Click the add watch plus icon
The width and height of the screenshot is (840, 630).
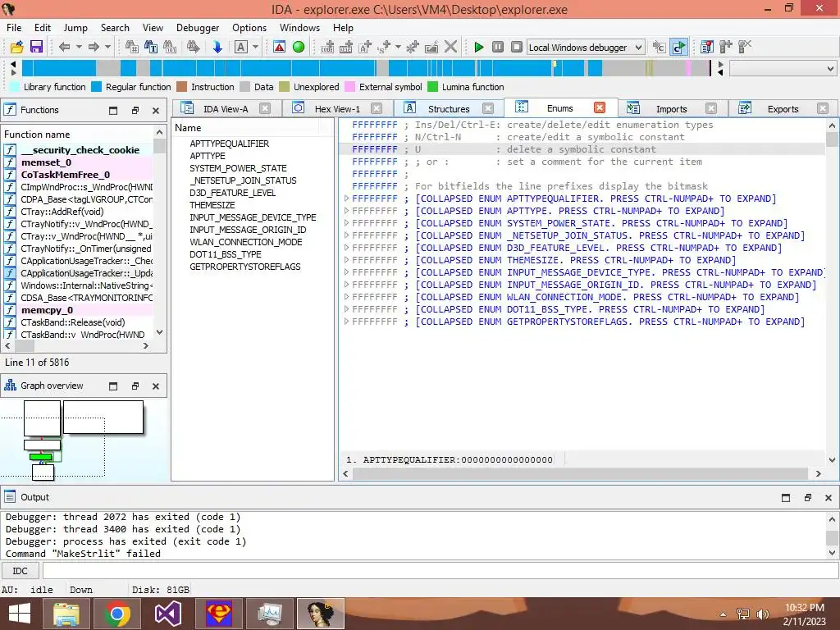click(x=725, y=47)
